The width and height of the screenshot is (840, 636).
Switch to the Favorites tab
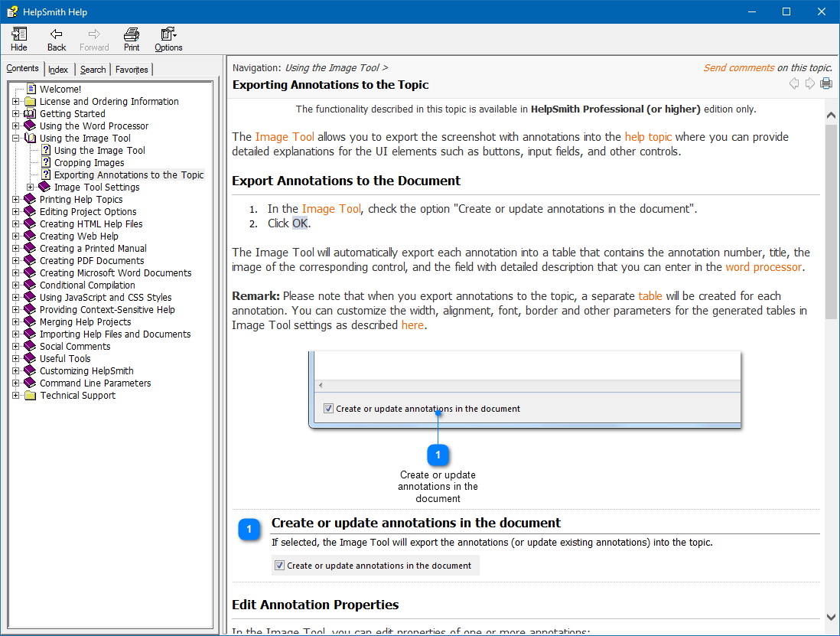point(132,70)
